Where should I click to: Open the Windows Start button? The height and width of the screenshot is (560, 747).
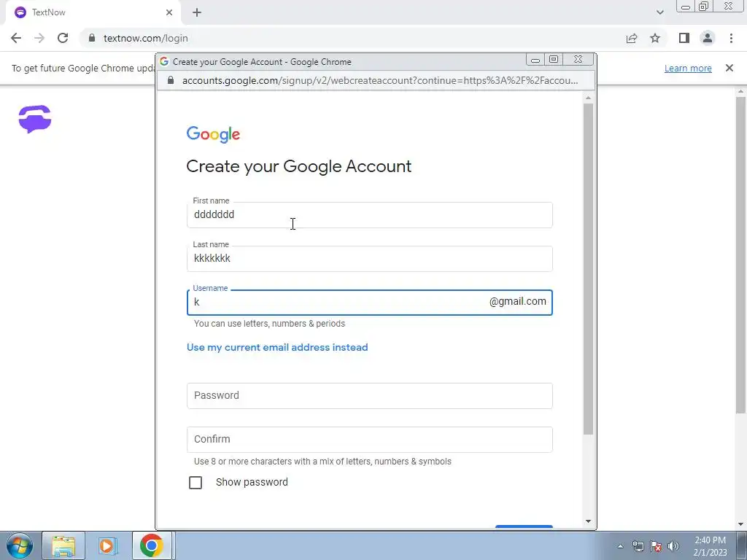(x=19, y=545)
